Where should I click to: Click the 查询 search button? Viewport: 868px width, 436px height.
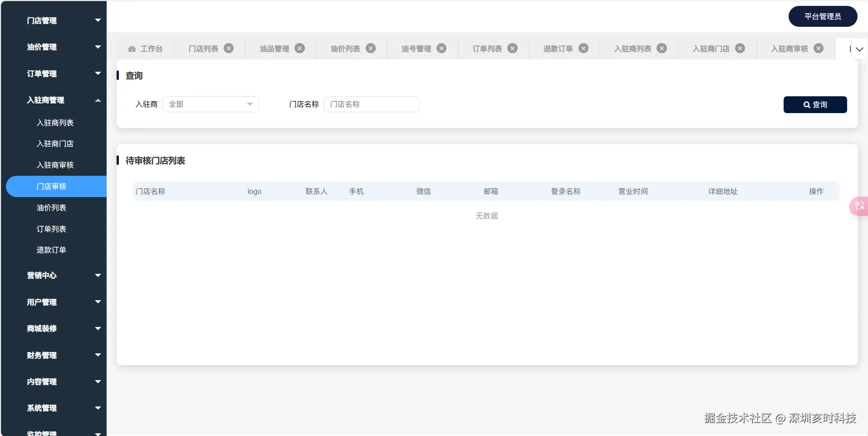(x=815, y=104)
